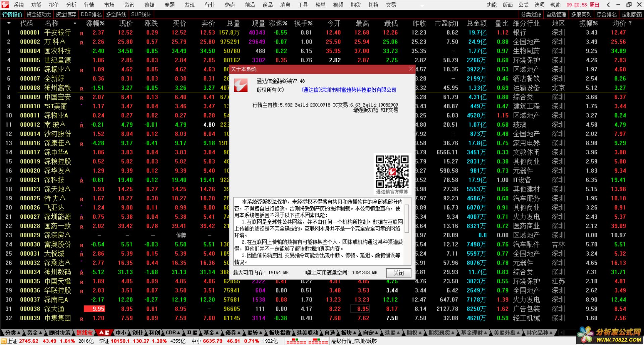Click the clock display 09:20:58

577,5
